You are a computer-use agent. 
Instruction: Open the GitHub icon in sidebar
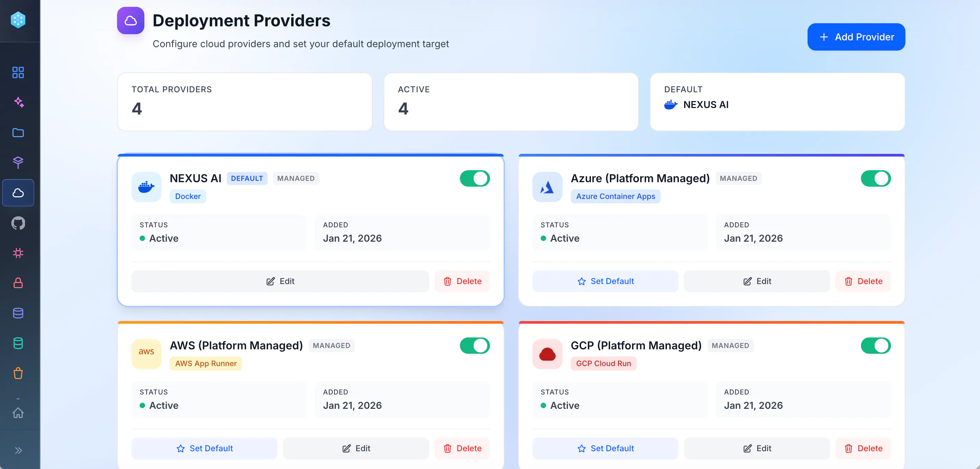(18, 223)
